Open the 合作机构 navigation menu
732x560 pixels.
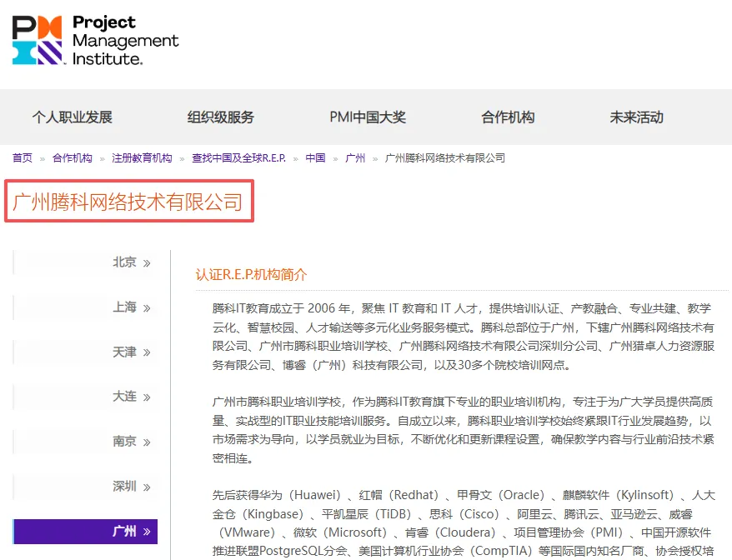click(x=508, y=117)
